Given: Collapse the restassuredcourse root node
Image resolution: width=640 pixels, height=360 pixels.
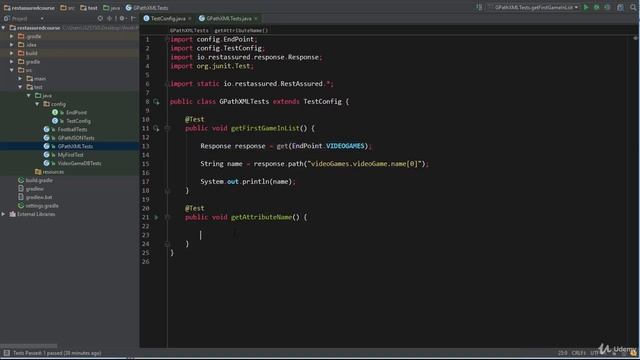Looking at the screenshot, I should [x=4, y=28].
